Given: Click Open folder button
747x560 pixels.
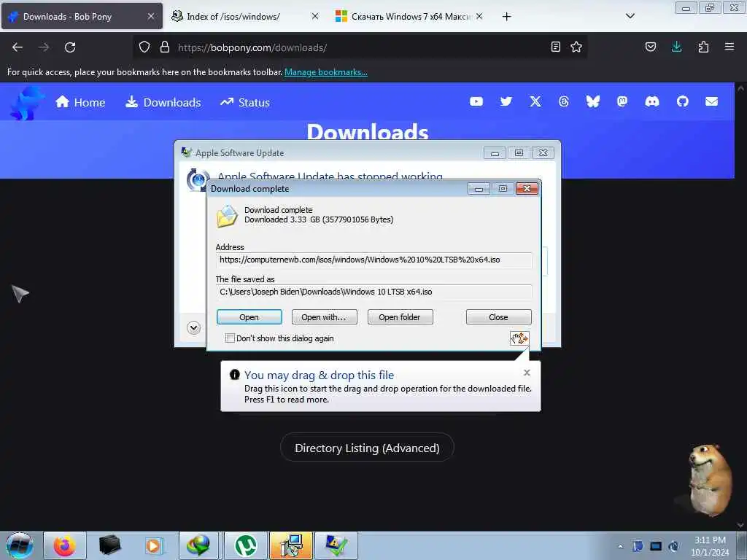Looking at the screenshot, I should point(400,317).
